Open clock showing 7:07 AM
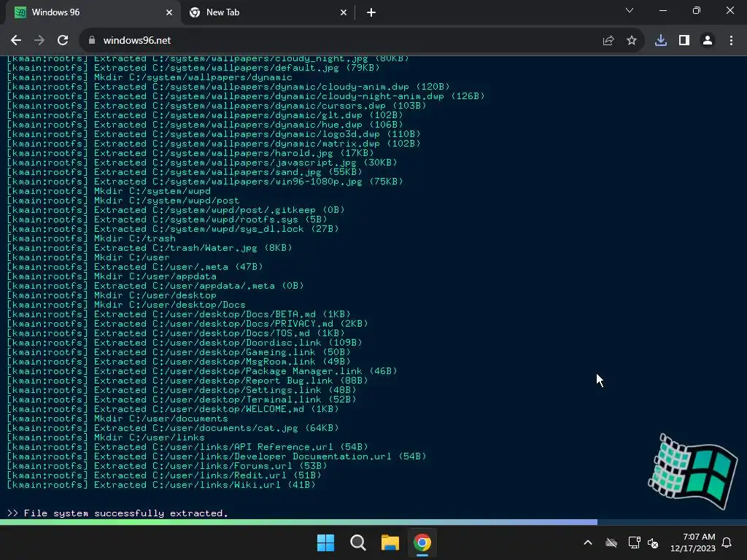747x560 pixels. point(693,542)
